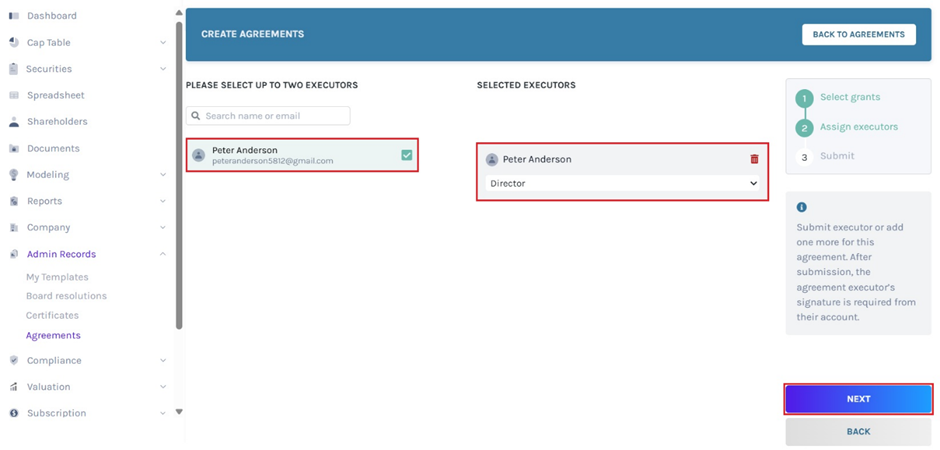Image resolution: width=940 pixels, height=450 pixels.
Task: Expand the Cap Table chevron
Action: pos(163,43)
